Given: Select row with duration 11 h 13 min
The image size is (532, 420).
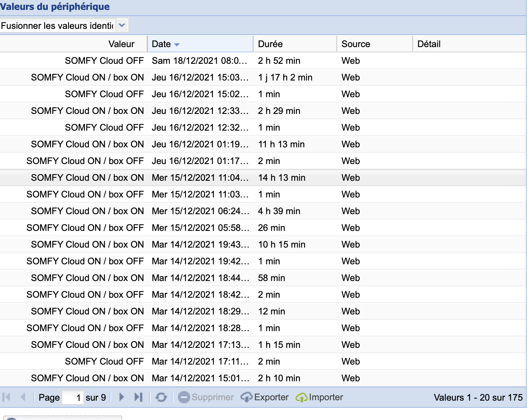Looking at the screenshot, I should click(x=263, y=144).
